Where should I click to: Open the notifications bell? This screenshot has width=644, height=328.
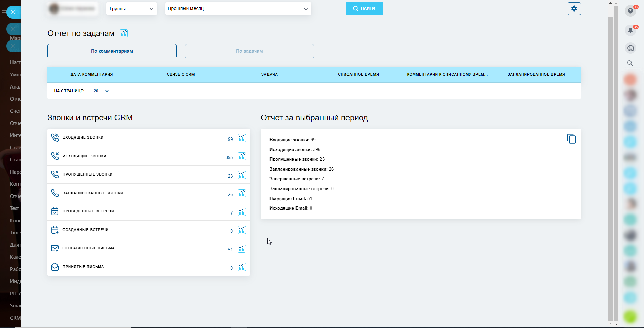click(630, 30)
